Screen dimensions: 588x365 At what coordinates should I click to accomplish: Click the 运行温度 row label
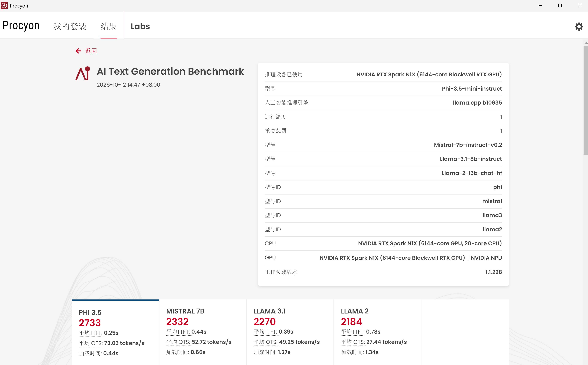[276, 117]
